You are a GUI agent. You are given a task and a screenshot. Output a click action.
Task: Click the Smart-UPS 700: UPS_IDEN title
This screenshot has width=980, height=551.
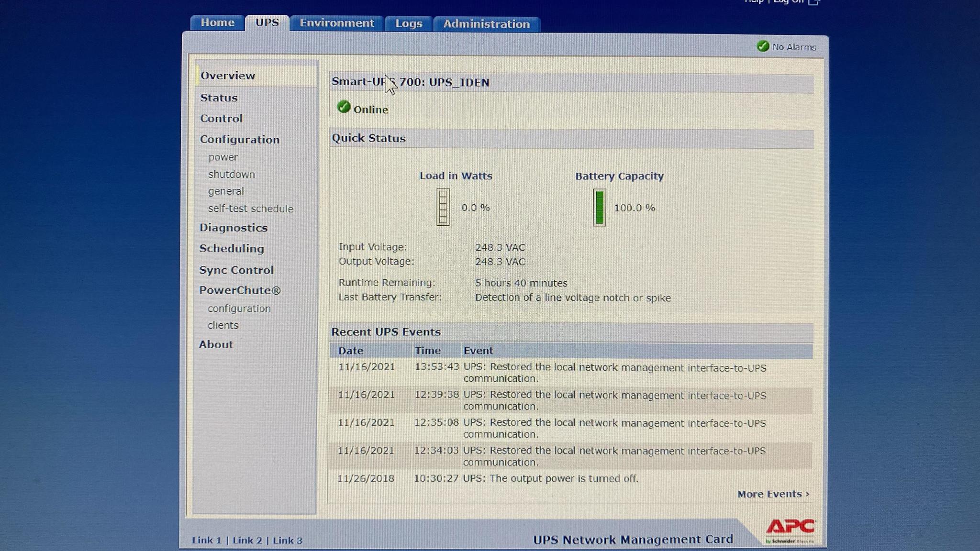[x=411, y=82]
